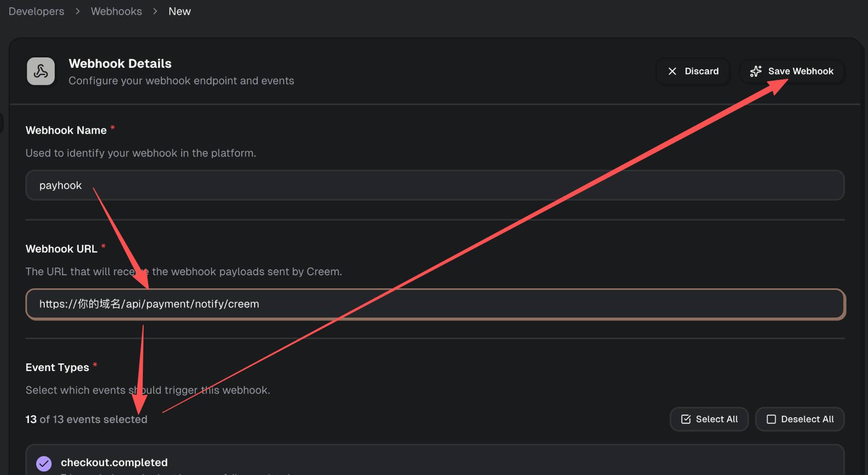Click the chevron after Developers in breadcrumb
This screenshot has height=475, width=868.
click(x=78, y=11)
